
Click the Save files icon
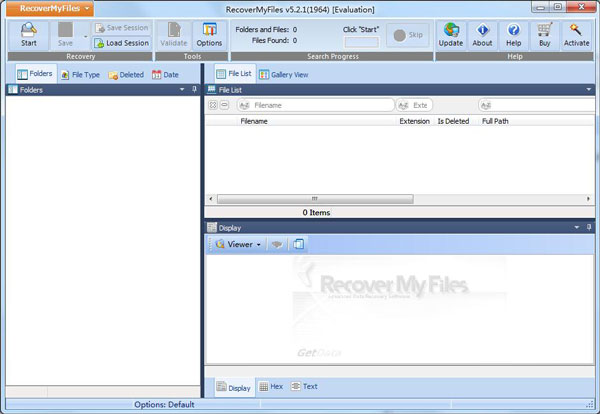point(65,35)
